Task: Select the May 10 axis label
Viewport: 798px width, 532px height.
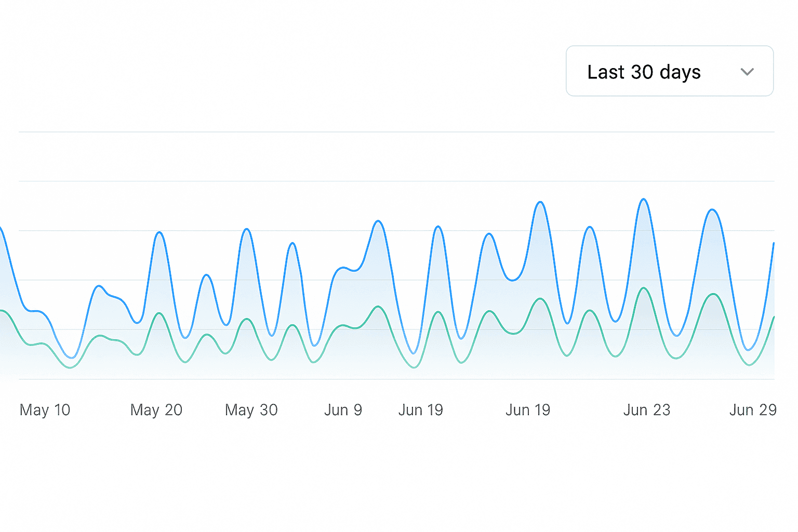Action: coord(45,410)
